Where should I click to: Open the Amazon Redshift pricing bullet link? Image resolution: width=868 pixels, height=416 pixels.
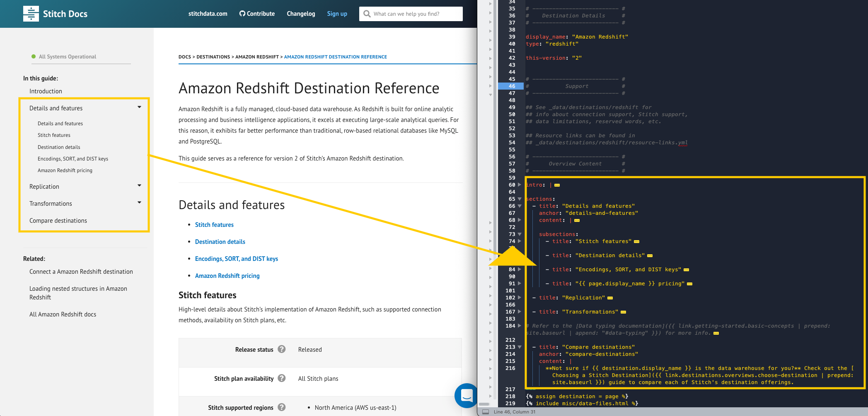[227, 276]
